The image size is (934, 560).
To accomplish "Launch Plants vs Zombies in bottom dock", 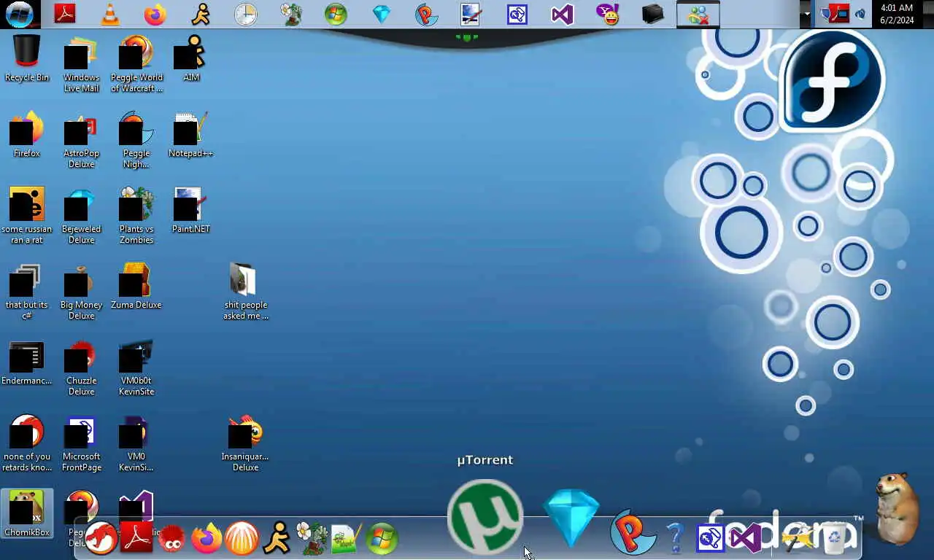I will pos(312,538).
